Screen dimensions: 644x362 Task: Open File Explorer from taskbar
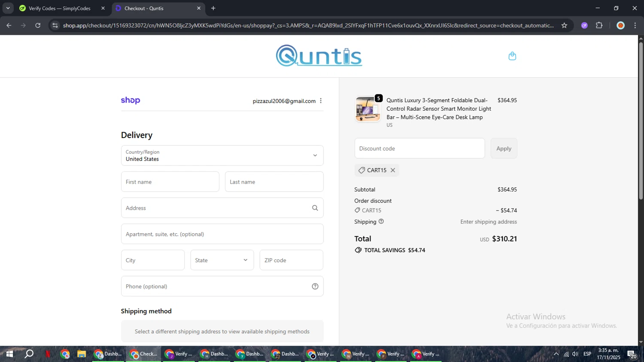pyautogui.click(x=82, y=354)
